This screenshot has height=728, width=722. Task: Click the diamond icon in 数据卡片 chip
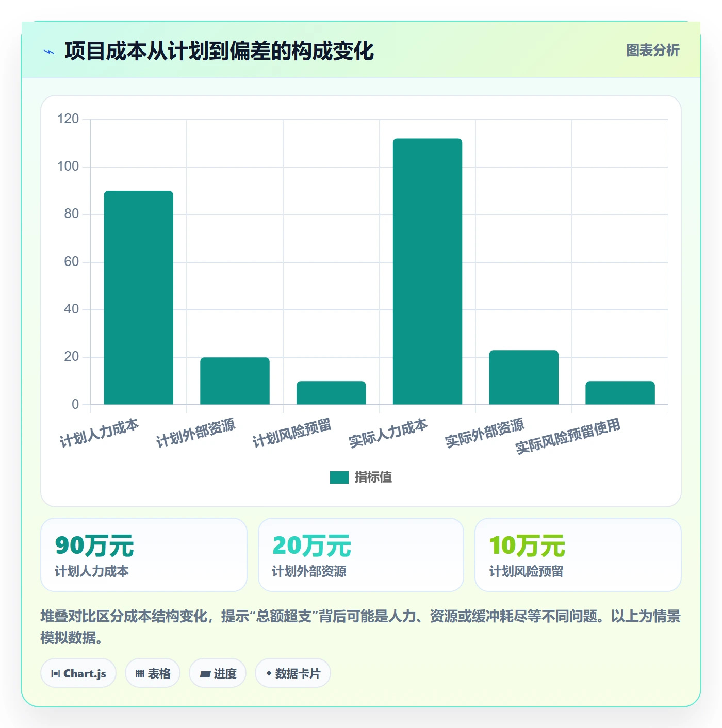coord(268,673)
